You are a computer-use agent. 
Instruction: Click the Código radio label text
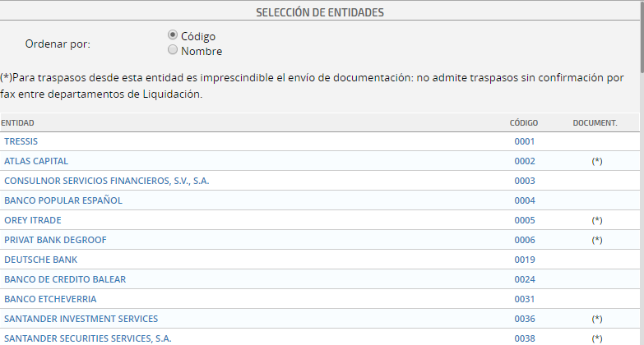(198, 36)
